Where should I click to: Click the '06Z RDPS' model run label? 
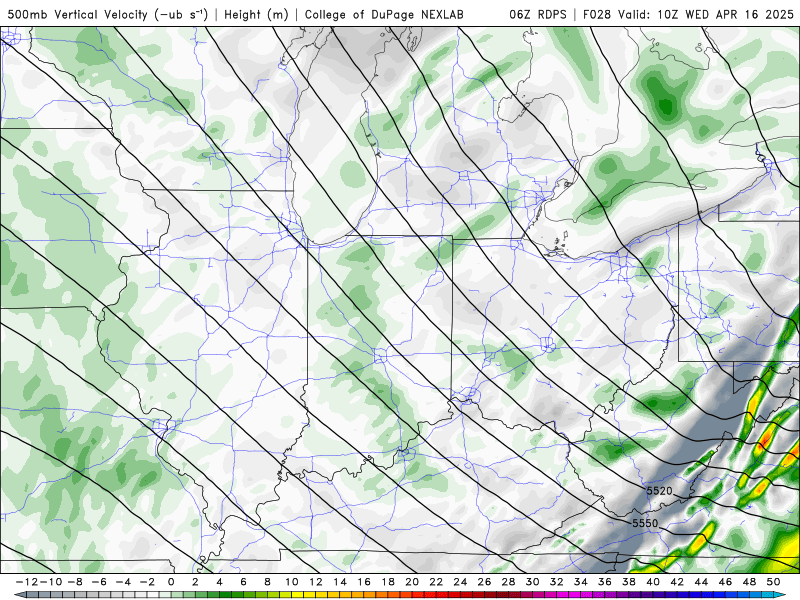click(x=538, y=14)
